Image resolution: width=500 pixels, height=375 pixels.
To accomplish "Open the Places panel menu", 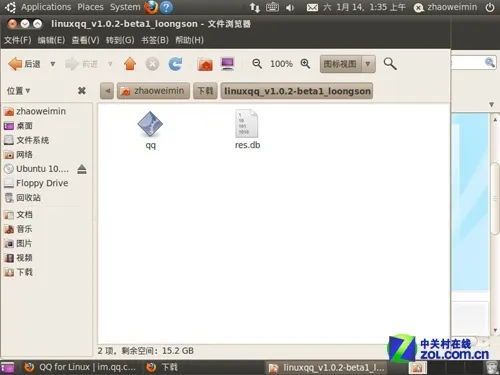I will coord(90,7).
